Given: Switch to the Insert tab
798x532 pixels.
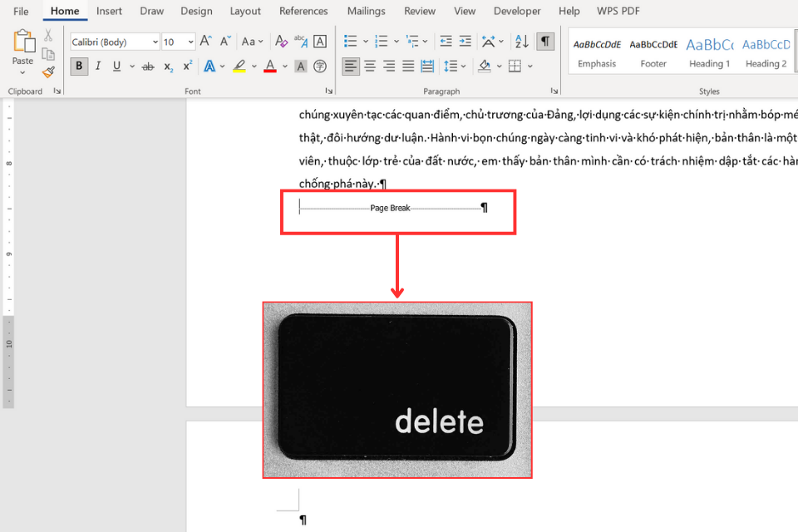Looking at the screenshot, I should [x=109, y=11].
